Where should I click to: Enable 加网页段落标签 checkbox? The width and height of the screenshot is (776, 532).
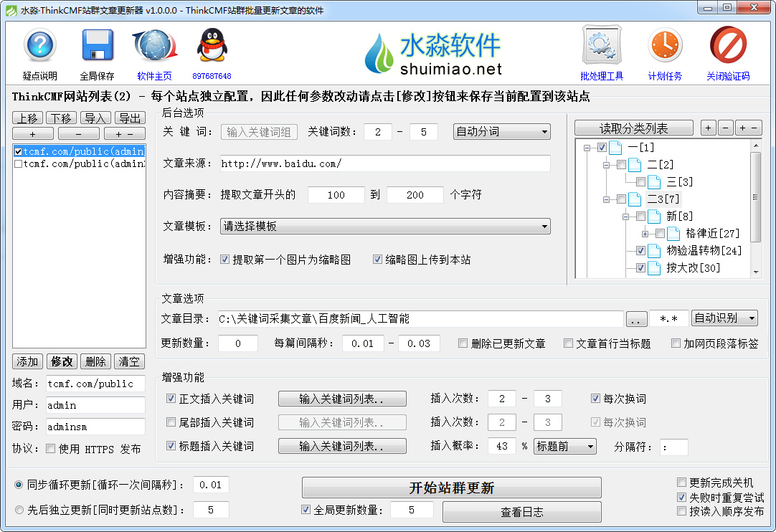676,343
